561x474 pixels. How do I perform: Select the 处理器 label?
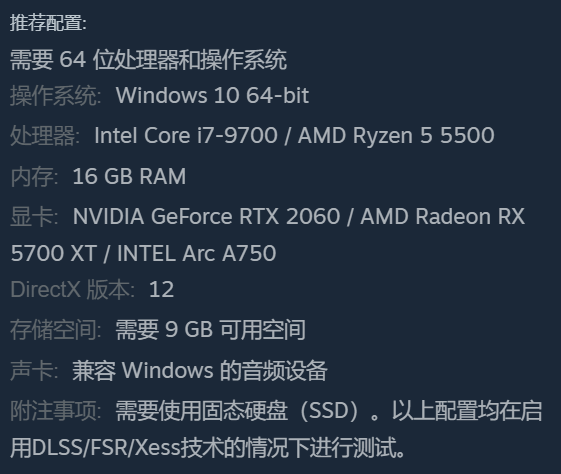[45, 136]
